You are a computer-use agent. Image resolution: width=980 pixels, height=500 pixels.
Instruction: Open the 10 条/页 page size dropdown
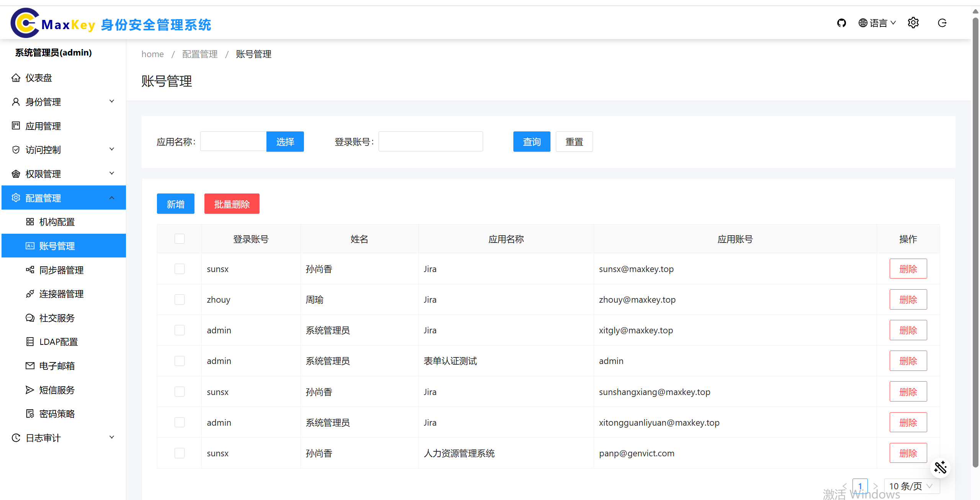(x=911, y=486)
